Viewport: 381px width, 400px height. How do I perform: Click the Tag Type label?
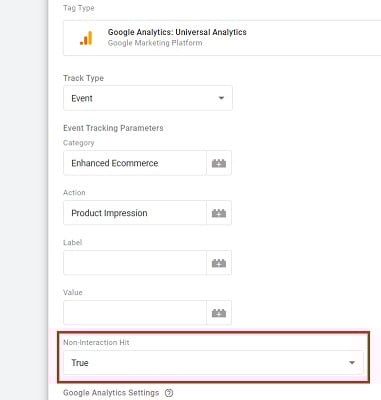79,8
